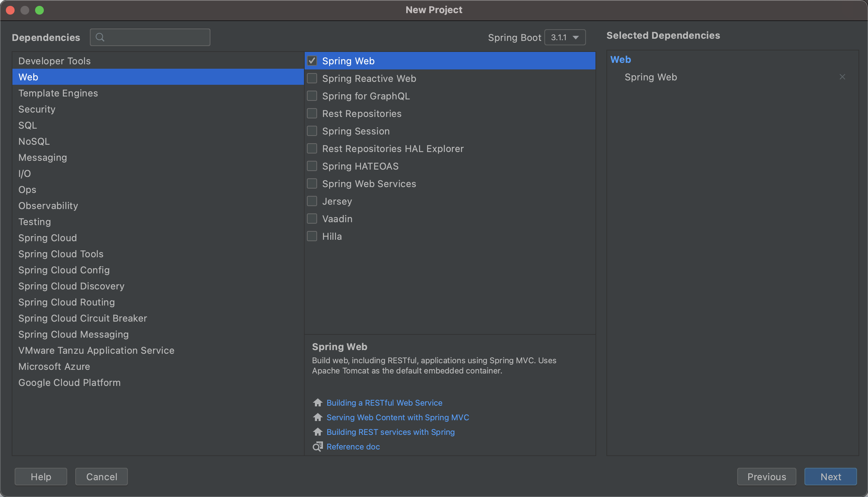The height and width of the screenshot is (497, 868).
Task: Click the search magnifier icon in Dependencies field
Action: [100, 37]
